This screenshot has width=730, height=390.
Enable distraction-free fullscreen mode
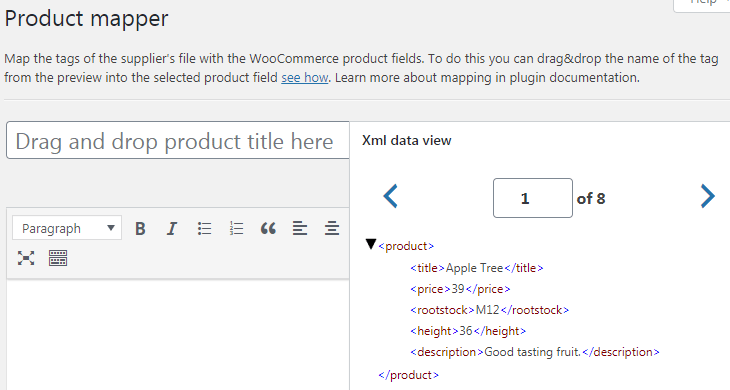(x=26, y=258)
